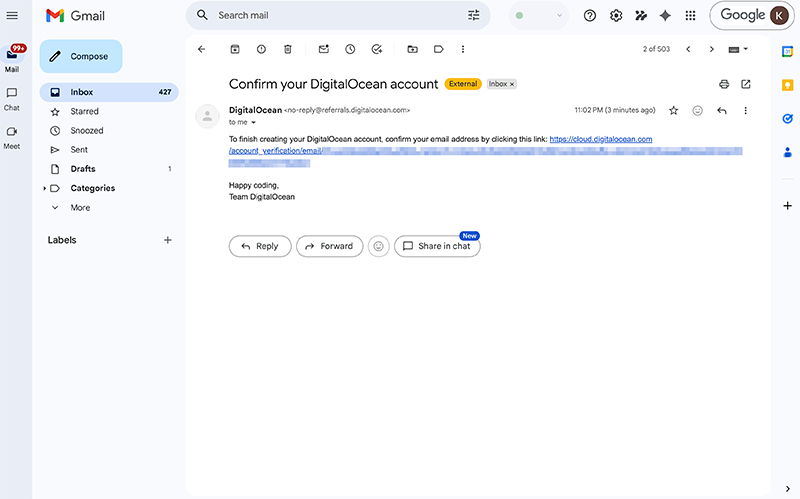The width and height of the screenshot is (800, 499).
Task: Click the Compose button
Action: coord(81,57)
